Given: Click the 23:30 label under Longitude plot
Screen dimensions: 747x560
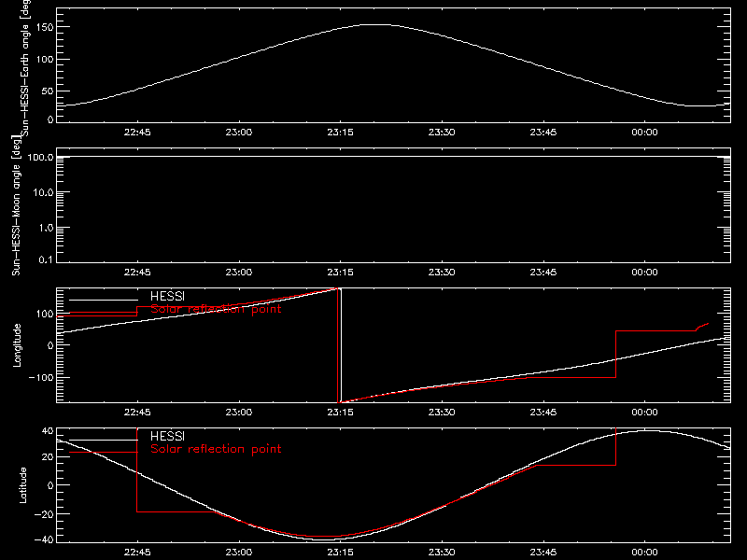Looking at the screenshot, I should coord(442,413).
